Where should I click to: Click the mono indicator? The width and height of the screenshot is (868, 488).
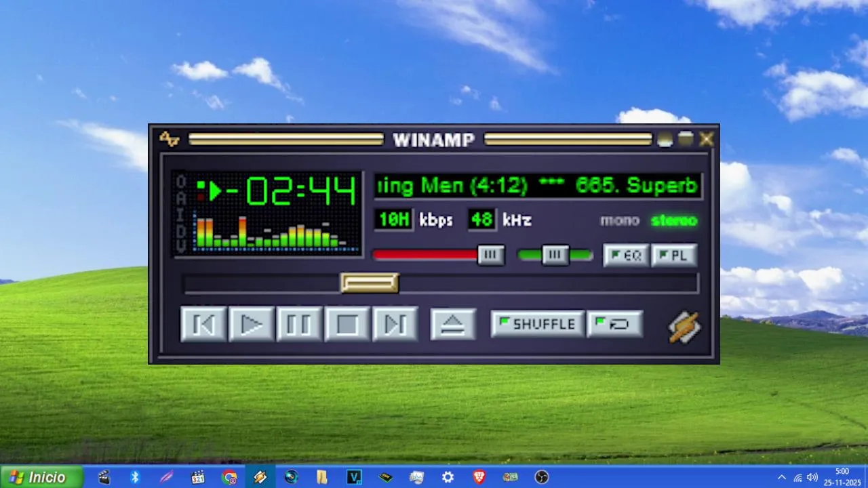(x=619, y=220)
